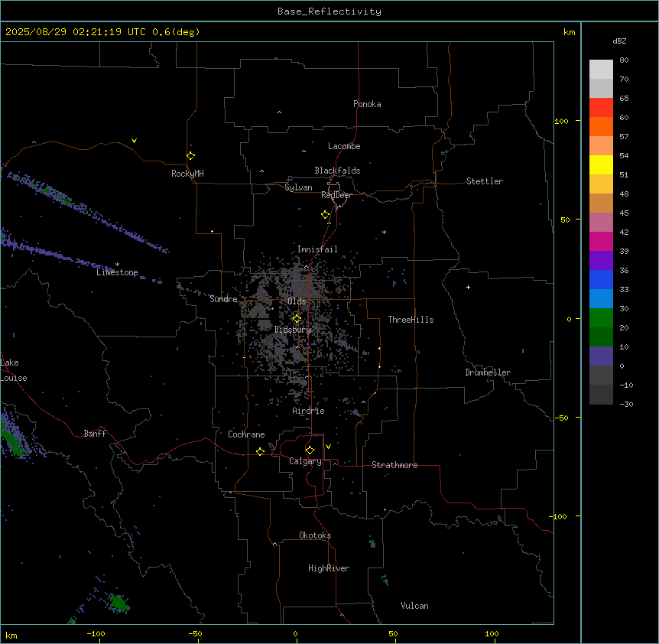Click the purple 39-36 dBZ legend swatch
This screenshot has width=659, height=644.
[601, 260]
